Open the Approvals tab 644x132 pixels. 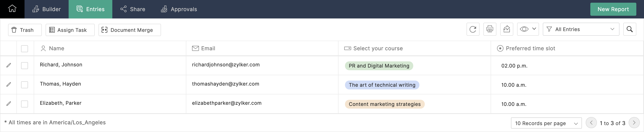[179, 9]
